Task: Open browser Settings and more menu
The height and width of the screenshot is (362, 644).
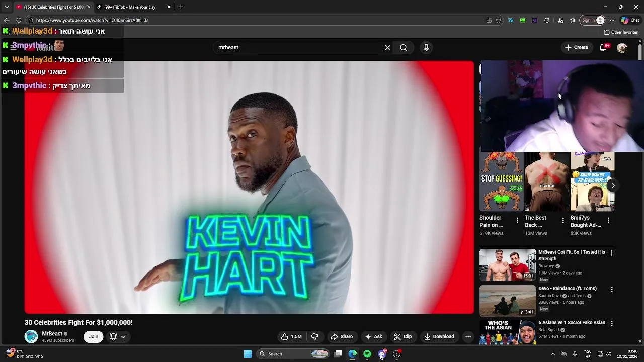Action: [x=612, y=20]
